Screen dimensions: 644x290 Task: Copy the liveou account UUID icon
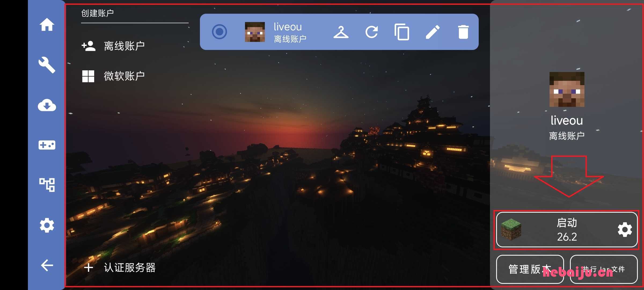402,32
